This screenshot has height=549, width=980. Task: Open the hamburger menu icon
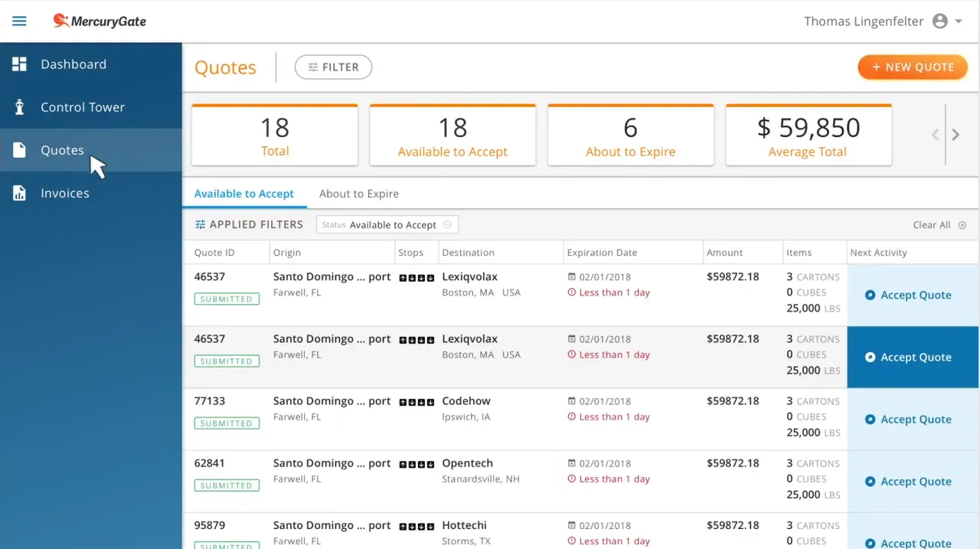tap(19, 21)
